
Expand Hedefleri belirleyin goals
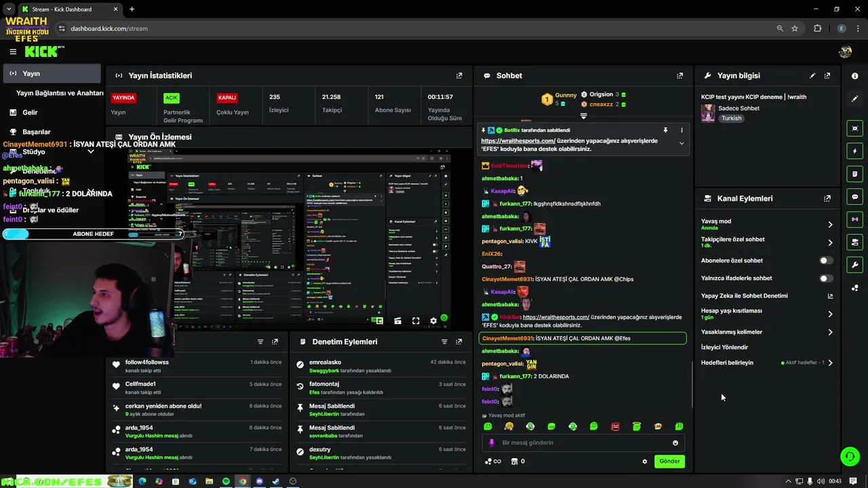(830, 363)
